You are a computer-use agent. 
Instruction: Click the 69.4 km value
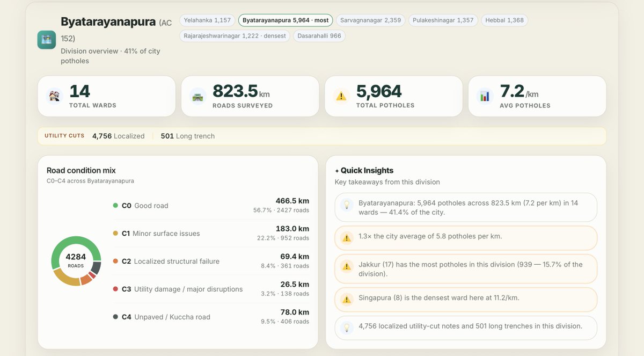295,257
